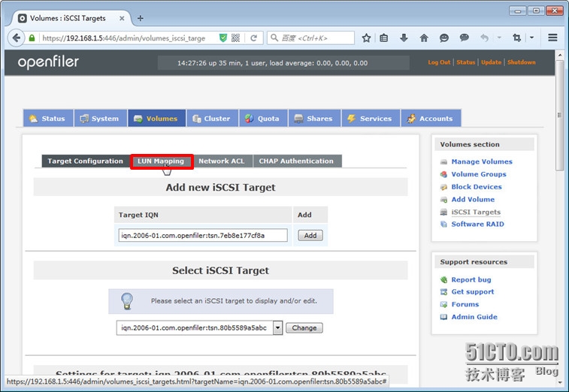The height and width of the screenshot is (392, 569).
Task: Open Volume Groups in sidebar
Action: (479, 174)
